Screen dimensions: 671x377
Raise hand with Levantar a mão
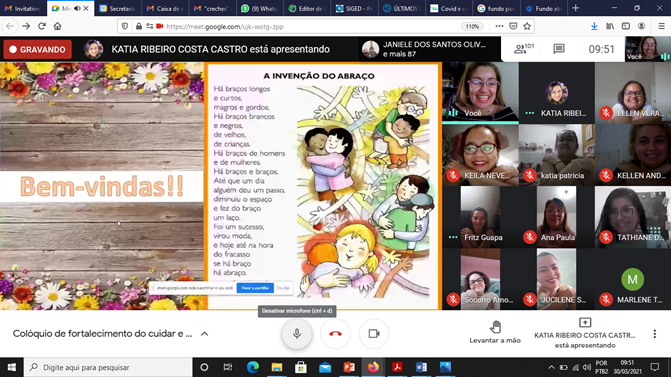pos(495,332)
